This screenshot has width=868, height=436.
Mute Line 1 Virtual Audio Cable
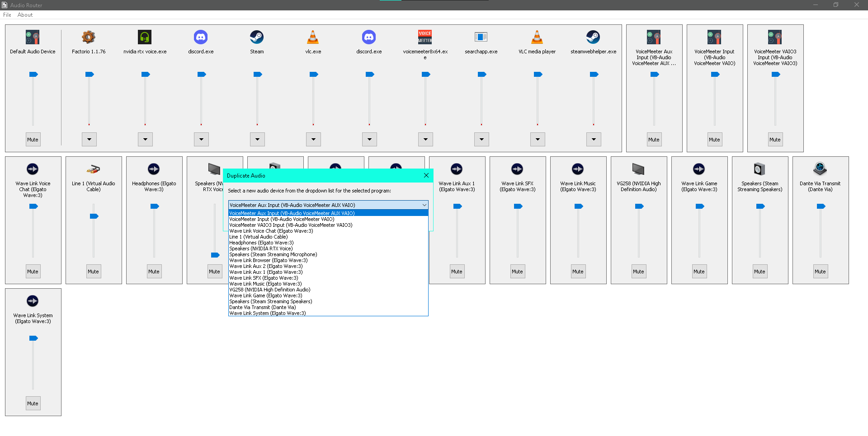point(94,272)
